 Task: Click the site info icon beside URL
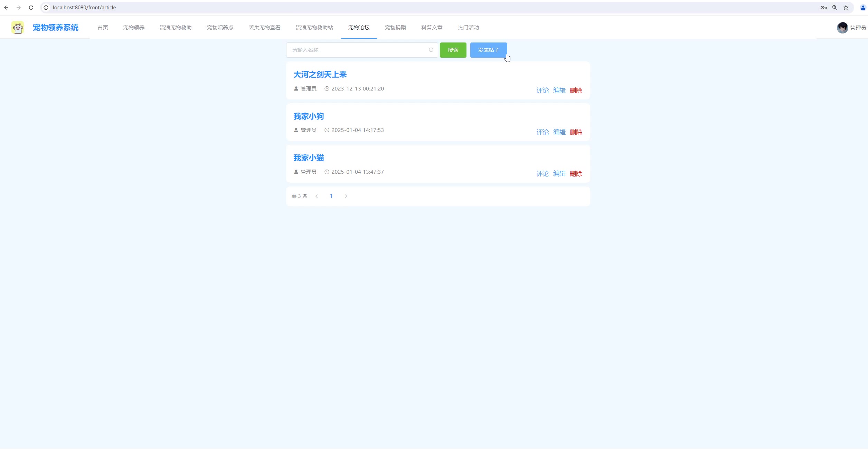tap(46, 8)
